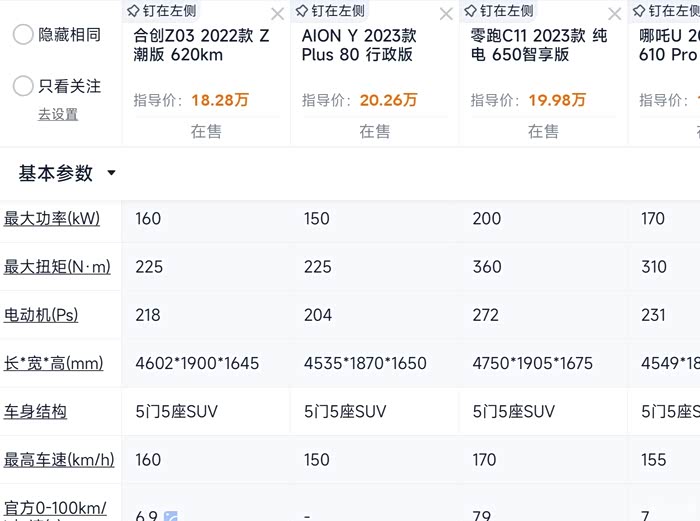
Task: Enable the 隐藏相同 option
Action: coord(24,34)
